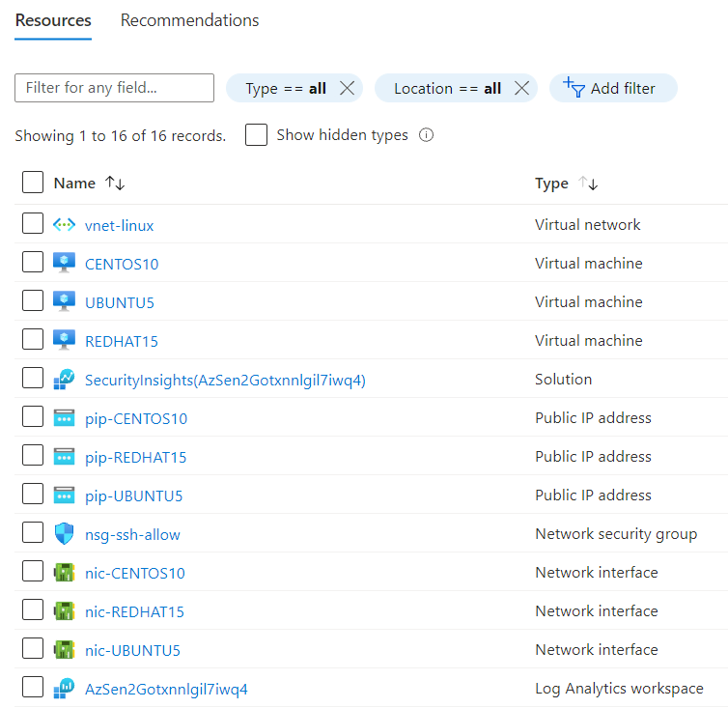Check the pip-UBUNTU5 row checkbox
Screen dimensions: 728x708
[x=33, y=494]
